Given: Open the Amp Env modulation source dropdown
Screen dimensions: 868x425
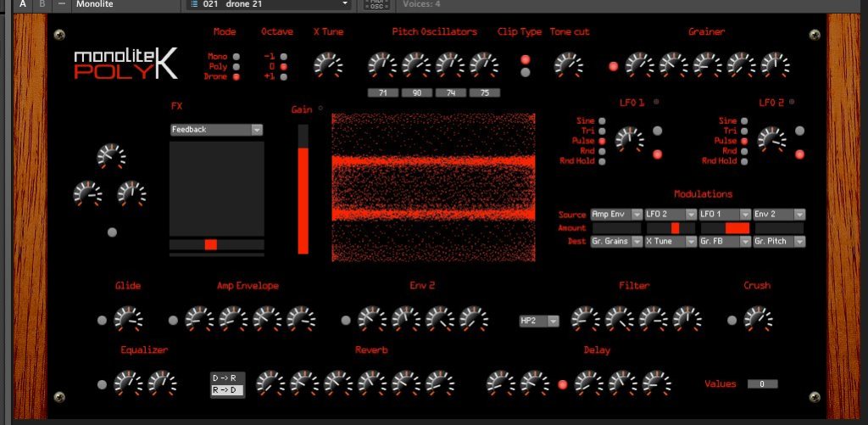Looking at the screenshot, I should click(x=615, y=215).
